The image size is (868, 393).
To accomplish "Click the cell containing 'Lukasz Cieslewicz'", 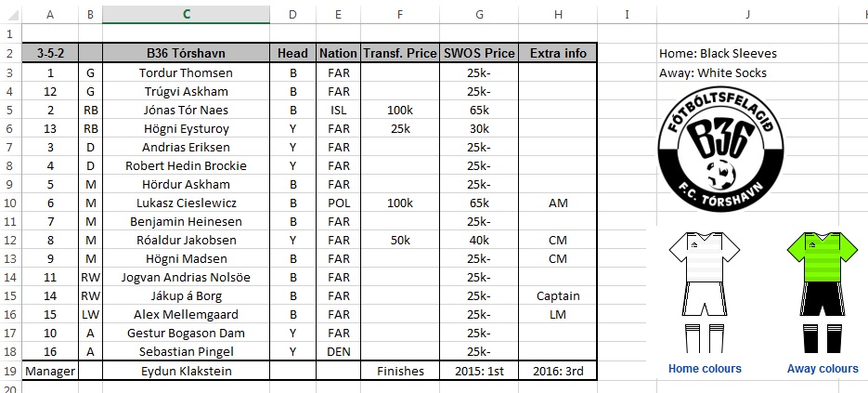I will 187,203.
